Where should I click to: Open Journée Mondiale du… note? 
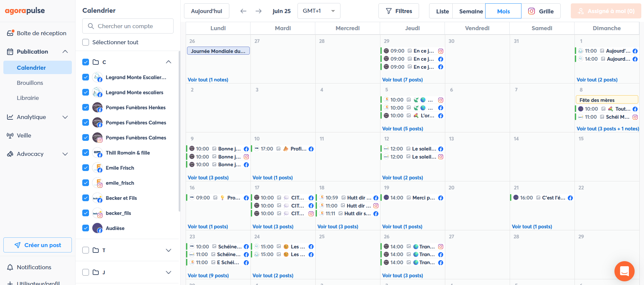(218, 51)
